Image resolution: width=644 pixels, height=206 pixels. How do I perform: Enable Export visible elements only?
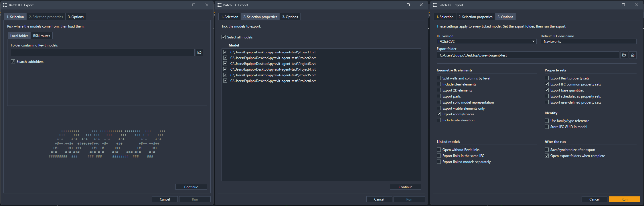(439, 108)
